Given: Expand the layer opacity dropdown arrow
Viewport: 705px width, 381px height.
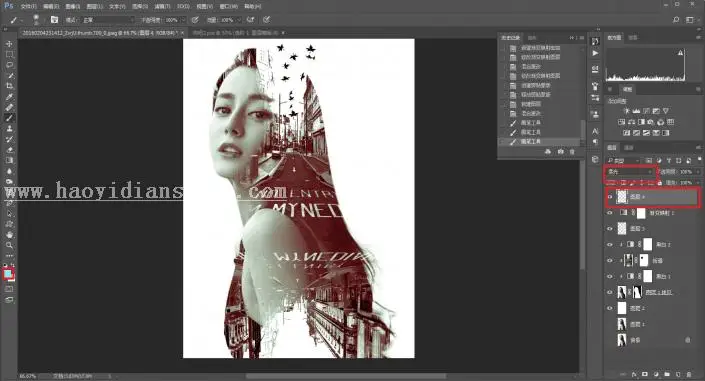Looking at the screenshot, I should click(697, 172).
